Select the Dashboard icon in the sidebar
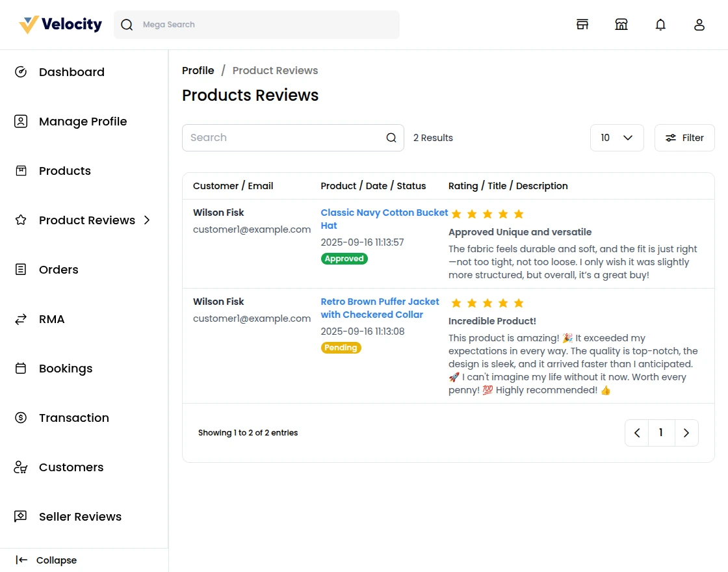 [21, 71]
